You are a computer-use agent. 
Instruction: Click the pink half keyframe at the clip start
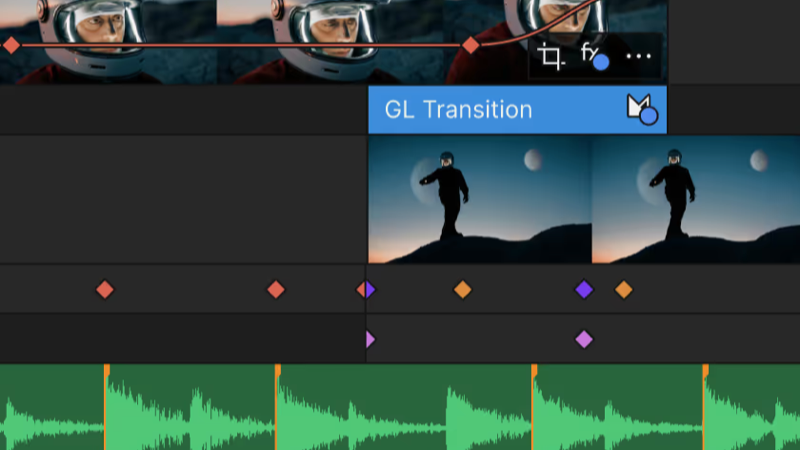(x=370, y=339)
